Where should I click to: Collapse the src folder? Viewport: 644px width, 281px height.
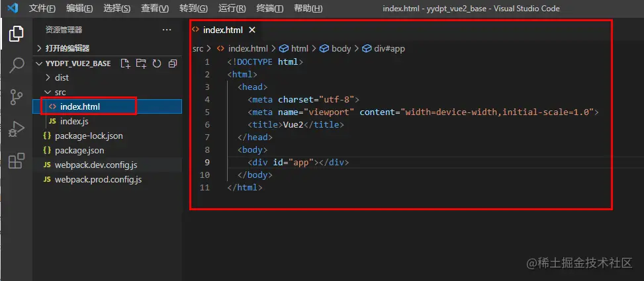(x=108, y=93)
